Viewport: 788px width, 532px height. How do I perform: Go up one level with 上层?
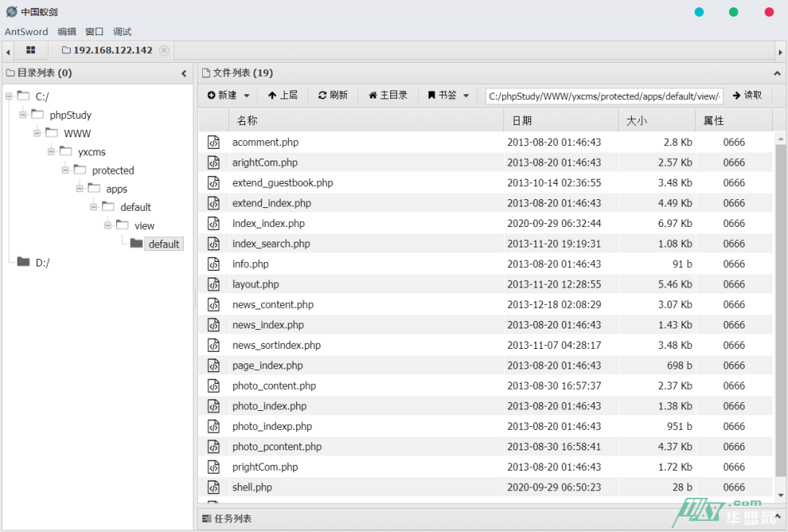tap(282, 96)
